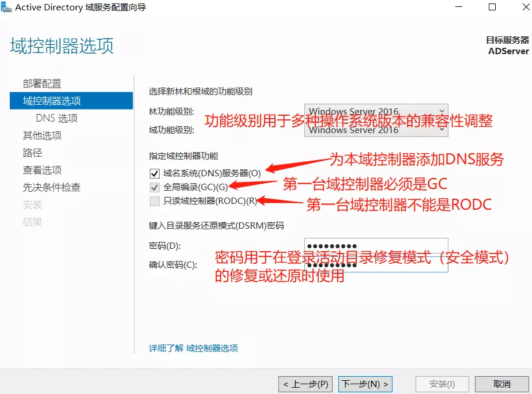The image size is (532, 394).
Task: Toggle the 域名系统(DNS)服务器 checkbox
Action: [154, 173]
